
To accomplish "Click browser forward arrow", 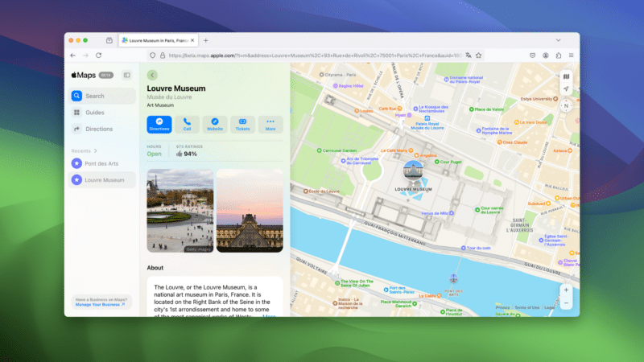I will (x=85, y=56).
